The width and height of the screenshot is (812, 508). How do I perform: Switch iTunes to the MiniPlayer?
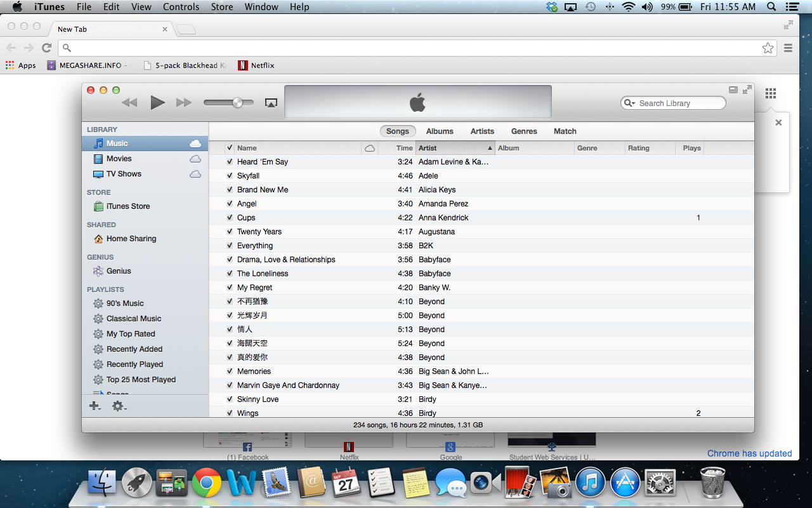[x=733, y=90]
